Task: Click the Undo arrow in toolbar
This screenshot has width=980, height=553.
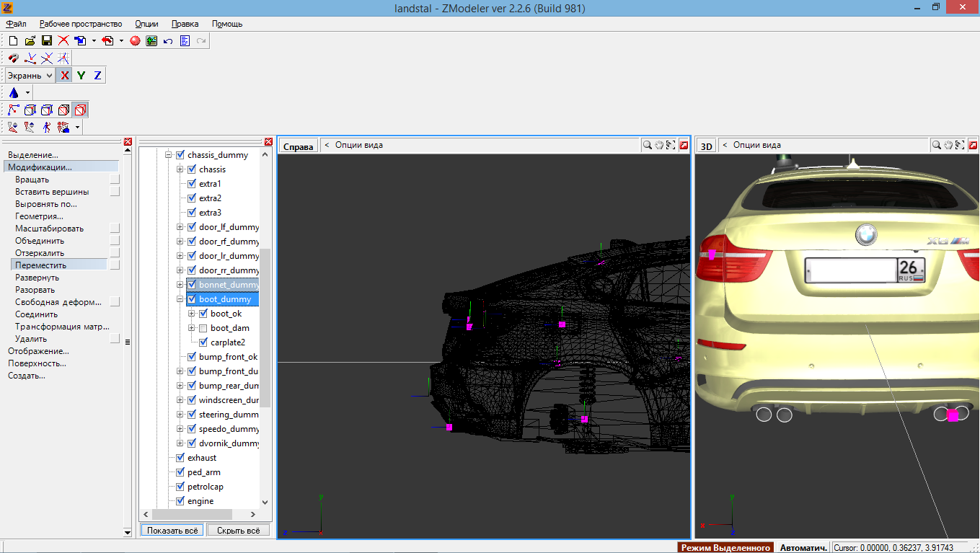Action: [x=168, y=41]
